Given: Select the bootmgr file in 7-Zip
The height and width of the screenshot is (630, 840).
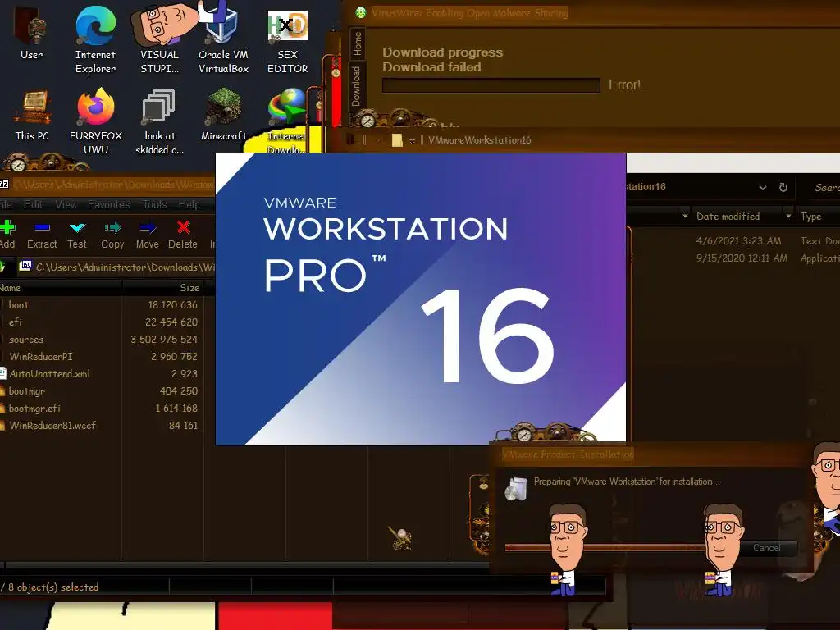Looking at the screenshot, I should [x=27, y=391].
